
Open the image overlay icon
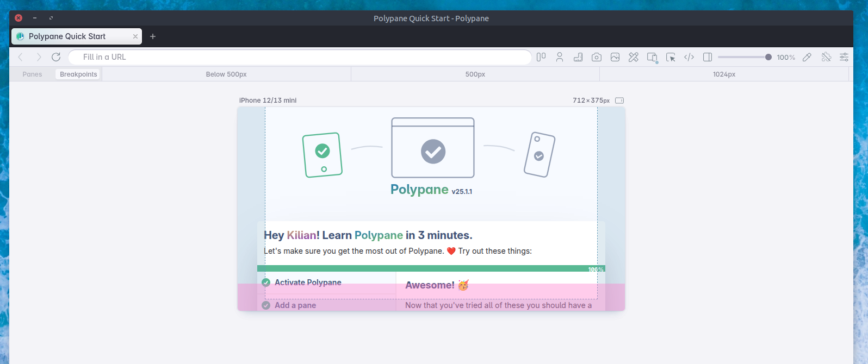point(615,57)
